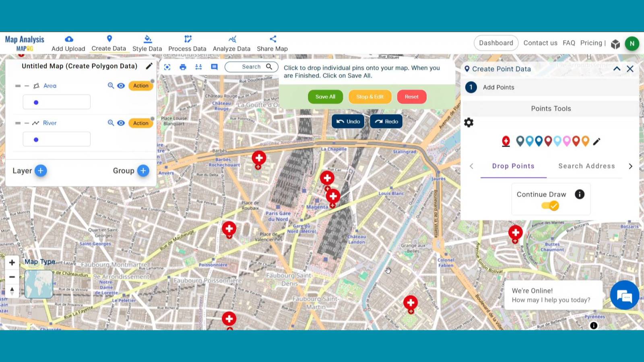Click the Save All button
The width and height of the screenshot is (644, 362).
click(x=325, y=97)
